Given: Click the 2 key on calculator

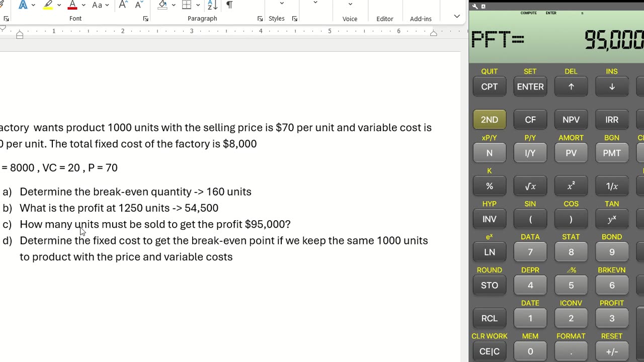Looking at the screenshot, I should [x=571, y=318].
